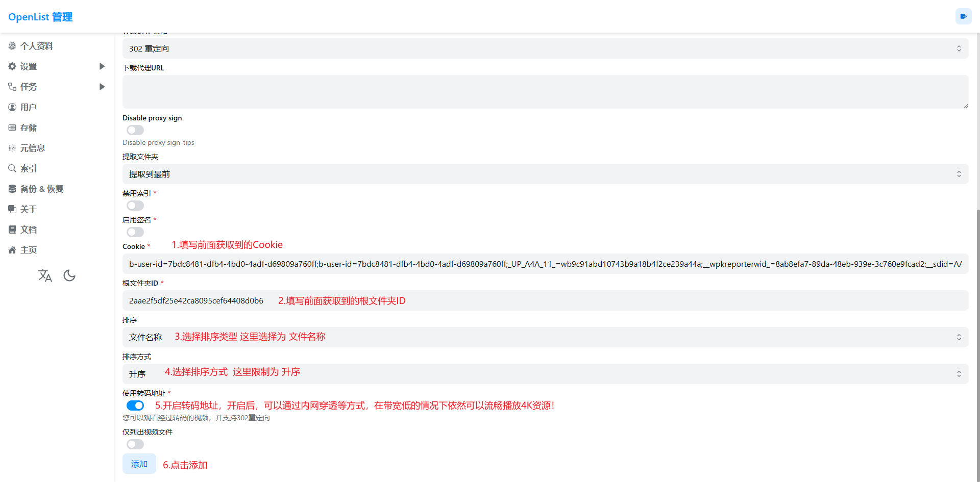Viewport: 980px width, 482px height.
Task: Click the 存储 storage icon in sidebar
Action: [x=12, y=128]
